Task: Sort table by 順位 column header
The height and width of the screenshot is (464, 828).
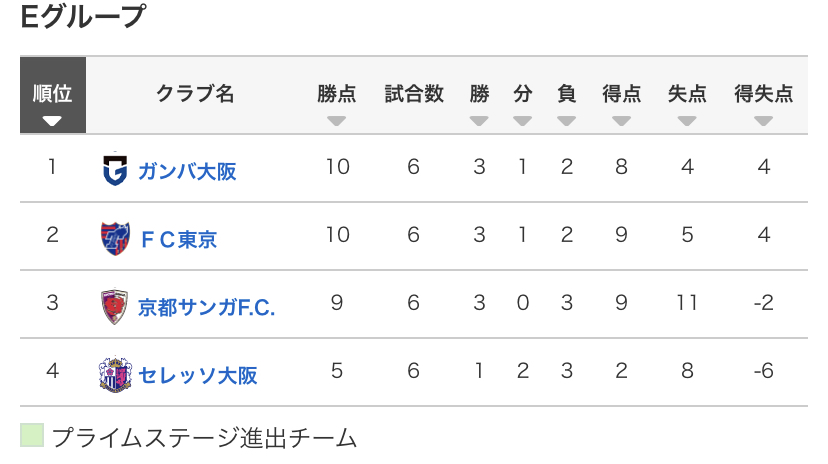Action: 52,96
